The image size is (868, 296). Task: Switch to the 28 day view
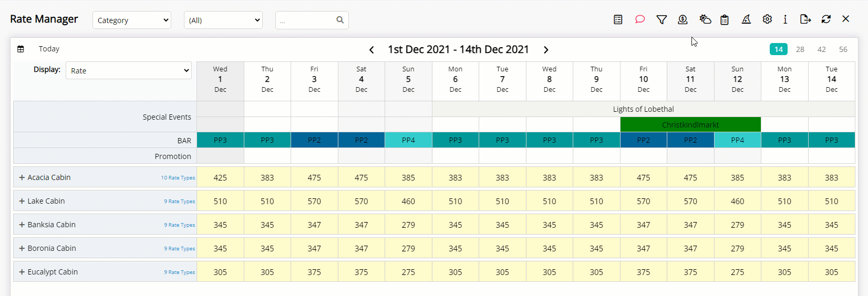pos(800,49)
